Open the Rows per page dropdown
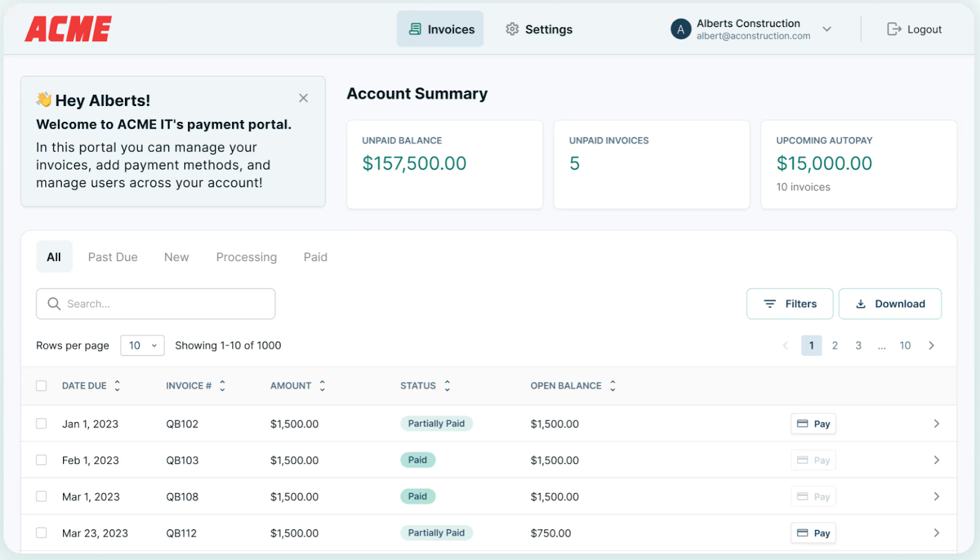980x560 pixels. tap(143, 346)
